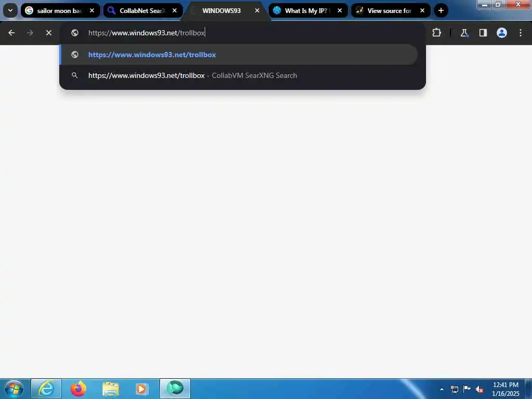Close the sailor moon tab
532x399 pixels.
pyautogui.click(x=92, y=10)
